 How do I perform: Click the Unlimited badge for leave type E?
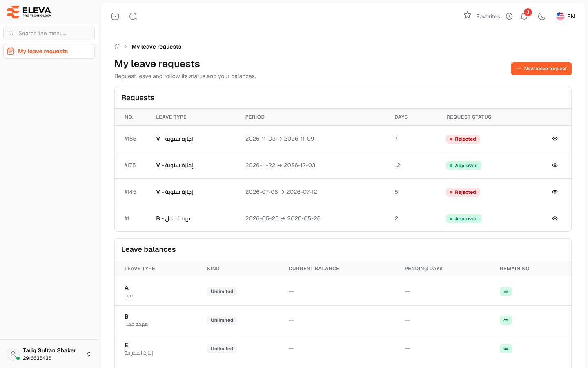pyautogui.click(x=222, y=349)
